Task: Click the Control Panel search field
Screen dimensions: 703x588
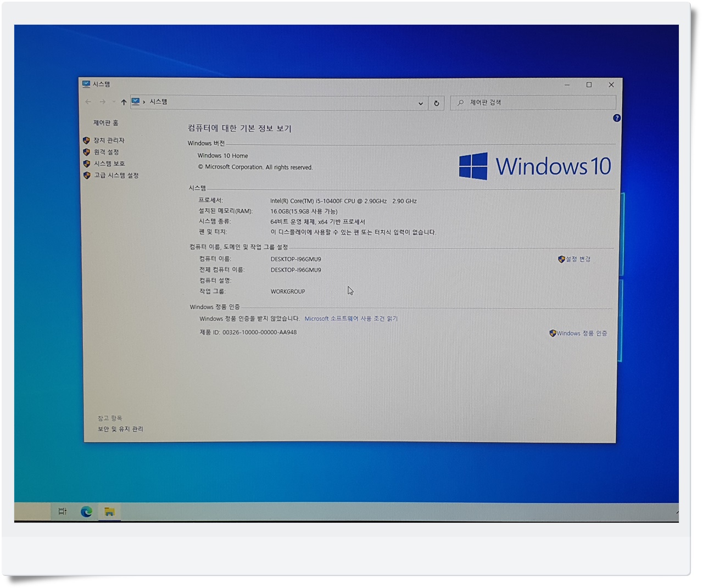Action: tap(533, 103)
